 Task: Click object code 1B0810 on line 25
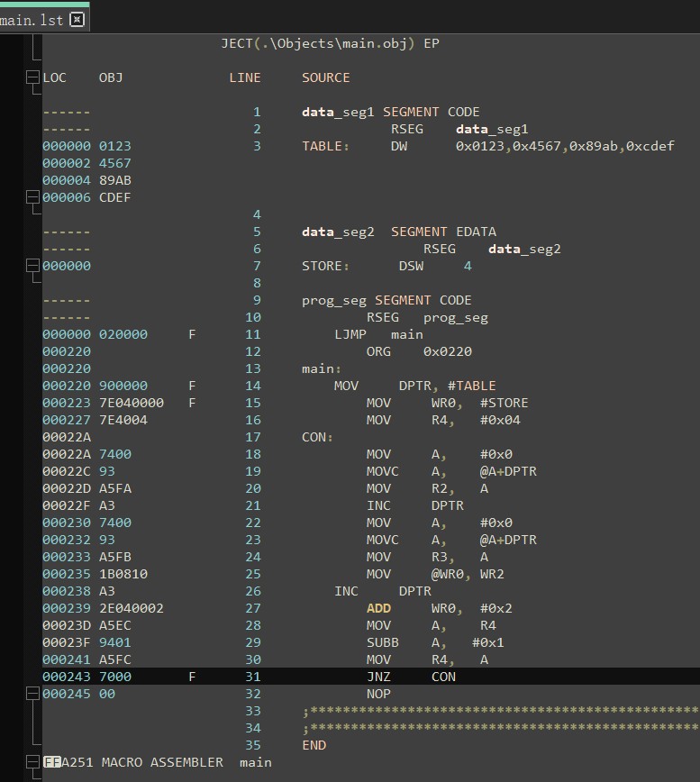123,574
